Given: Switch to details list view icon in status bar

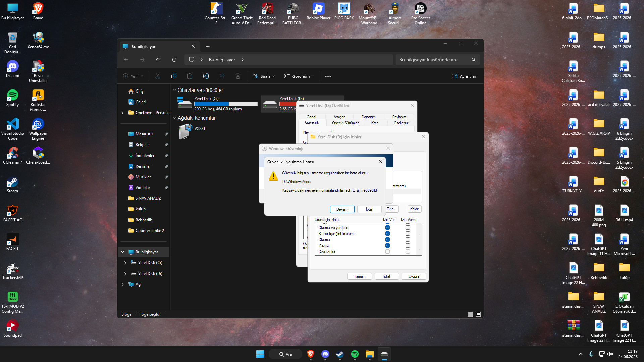Looking at the screenshot, I should coord(470,314).
